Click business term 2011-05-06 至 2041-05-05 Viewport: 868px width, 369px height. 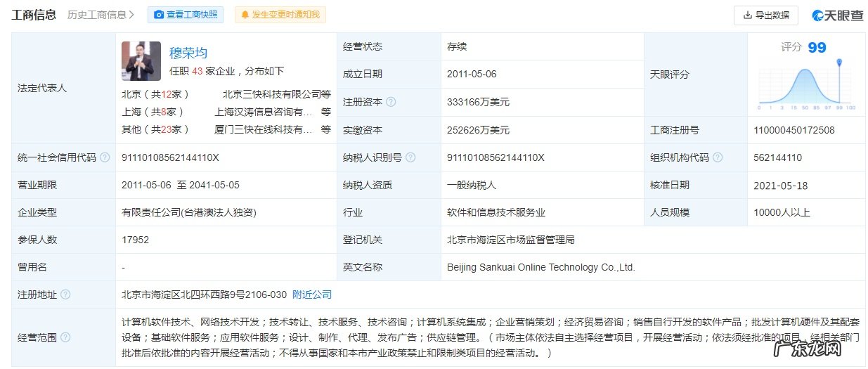tap(181, 185)
